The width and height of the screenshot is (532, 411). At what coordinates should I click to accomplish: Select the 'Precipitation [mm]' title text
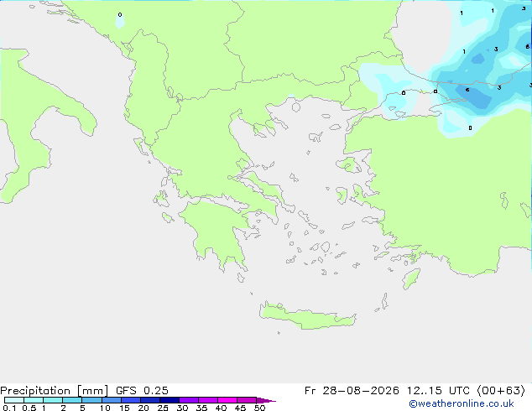[x=54, y=391]
